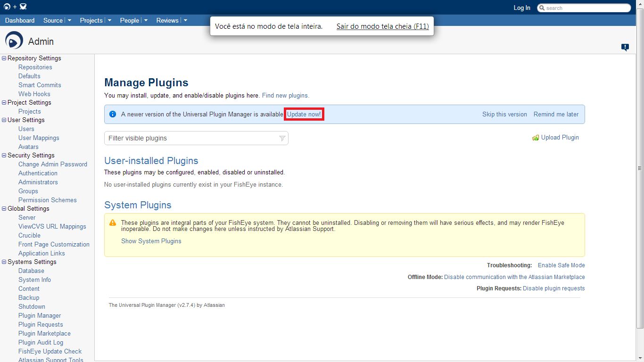Click the Admin logo icon
Screen dimensions: 644x362
click(14, 40)
